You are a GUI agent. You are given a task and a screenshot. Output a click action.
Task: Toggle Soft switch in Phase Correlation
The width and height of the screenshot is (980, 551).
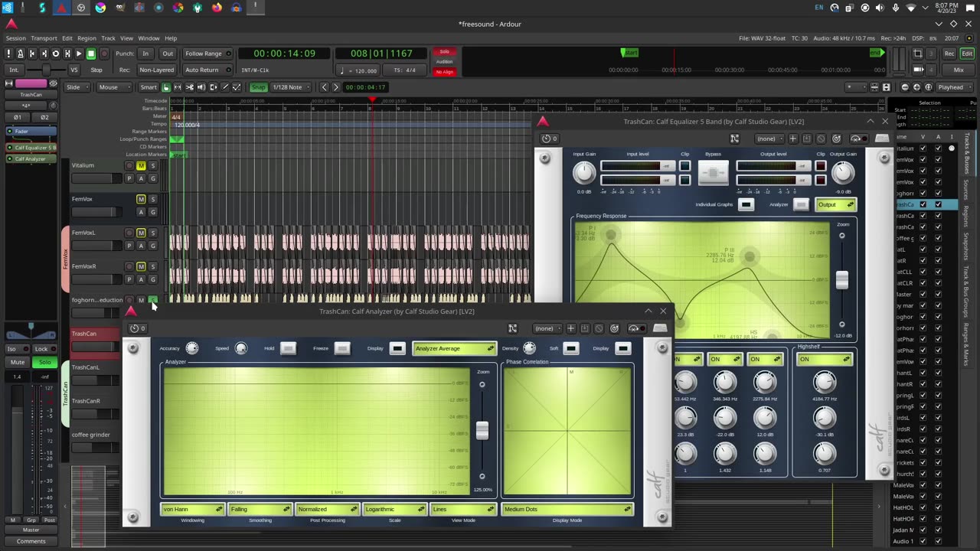coord(571,348)
